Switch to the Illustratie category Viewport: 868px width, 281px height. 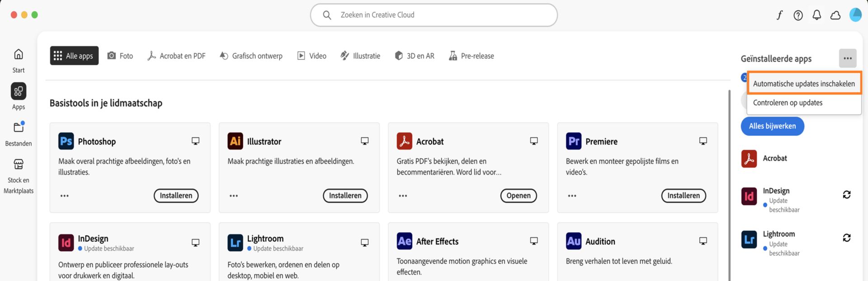point(360,56)
